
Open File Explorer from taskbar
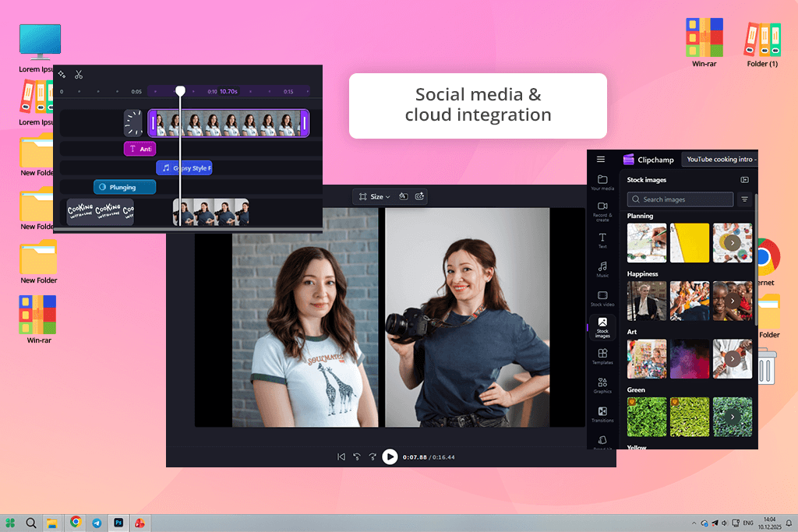tap(52, 523)
